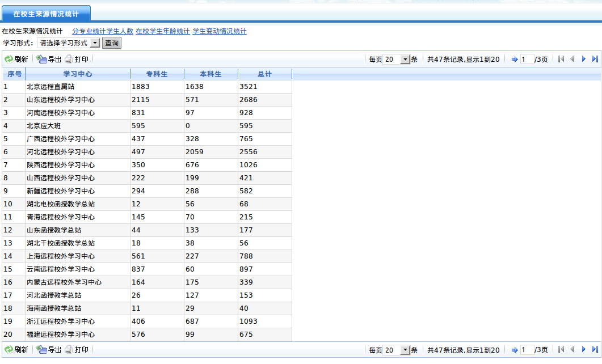Viewport: 602px width, 364px height.
Task: Click the 查询 search button
Action: pyautogui.click(x=112, y=43)
